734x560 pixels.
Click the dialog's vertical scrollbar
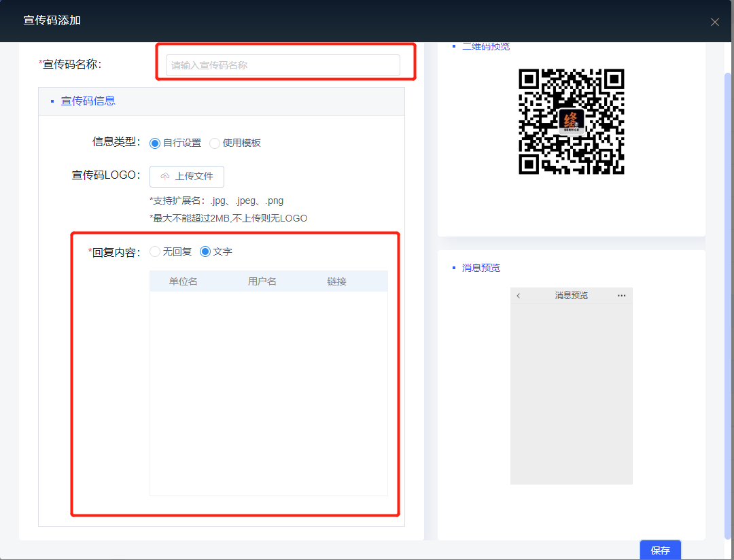(x=728, y=304)
